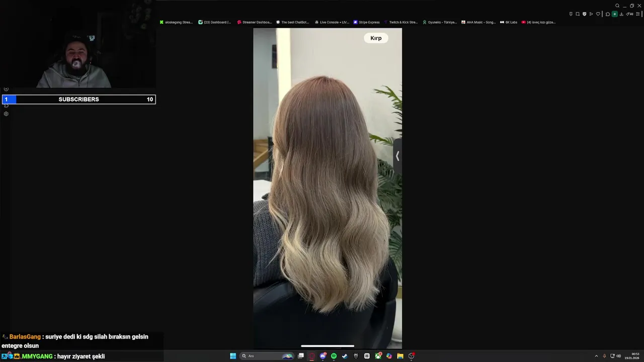Click the hair photo in viewer

pos(328,189)
